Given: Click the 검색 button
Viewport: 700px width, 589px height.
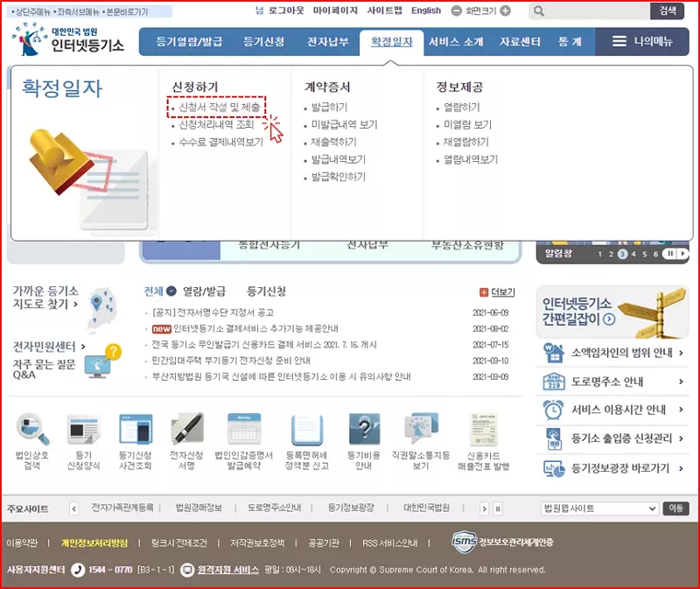Looking at the screenshot, I should 668,11.
